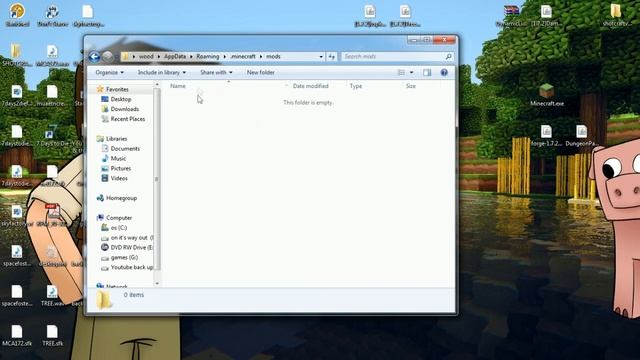Select Libraries in navigation pane
Viewport: 640px width, 360px height.
point(116,139)
